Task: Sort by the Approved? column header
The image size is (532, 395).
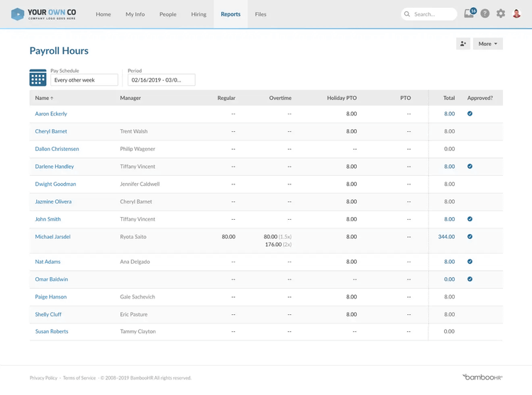Action: coord(480,98)
